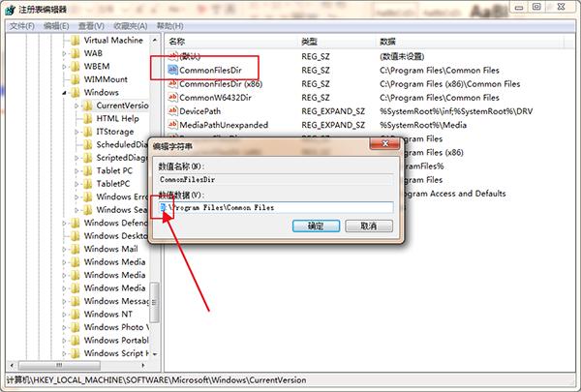Click the Windows Desktop folder icon

(76, 236)
